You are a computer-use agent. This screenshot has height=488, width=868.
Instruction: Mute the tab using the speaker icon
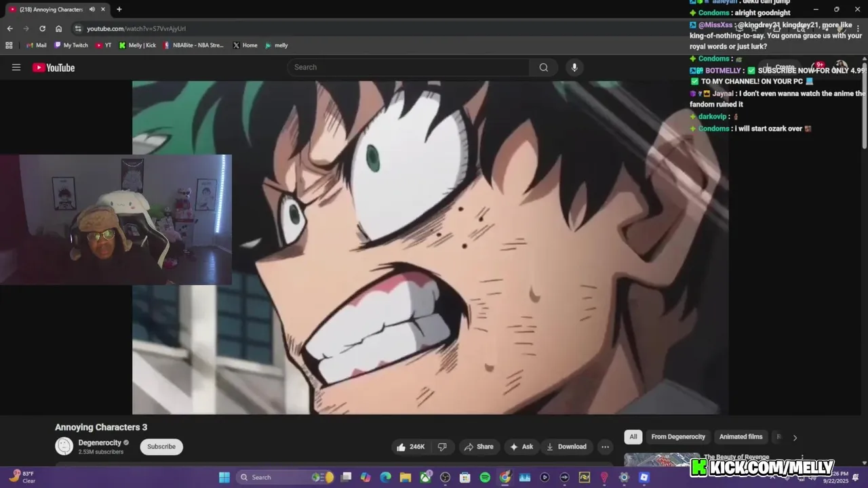(x=92, y=9)
